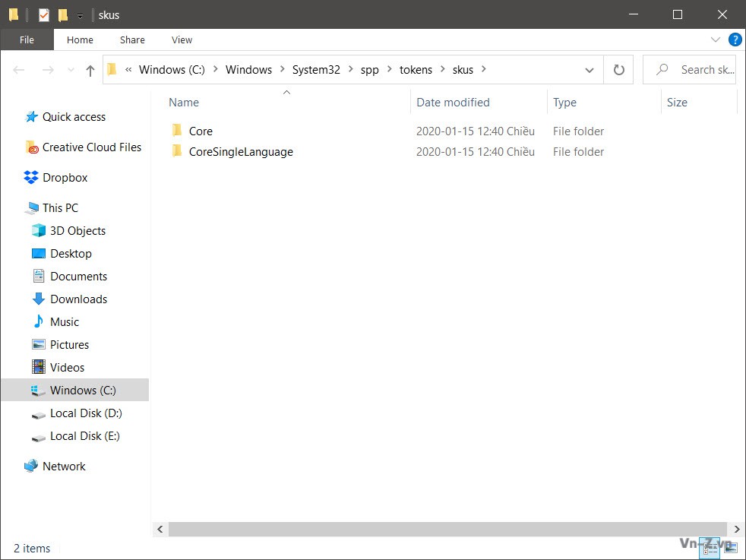This screenshot has width=746, height=560.
Task: Switch to the View ribbon tab
Action: click(182, 40)
